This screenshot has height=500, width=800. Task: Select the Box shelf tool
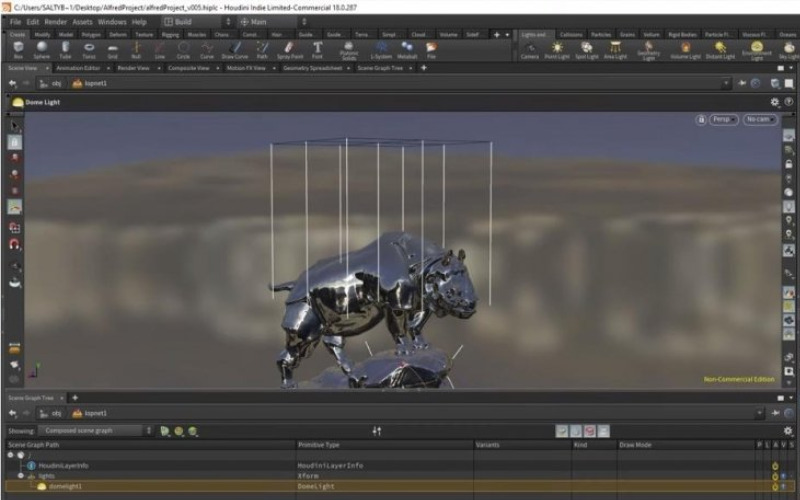coord(18,50)
